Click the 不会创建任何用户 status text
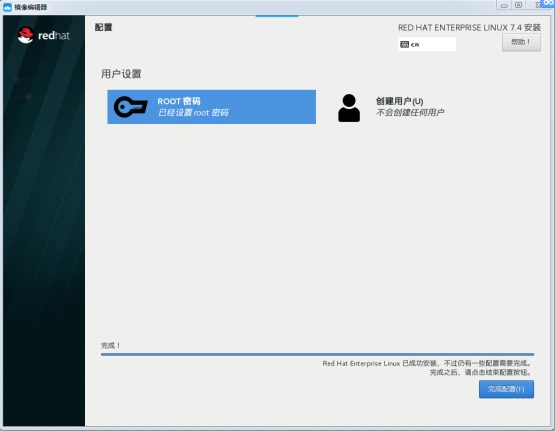This screenshot has height=431, width=555. point(410,113)
